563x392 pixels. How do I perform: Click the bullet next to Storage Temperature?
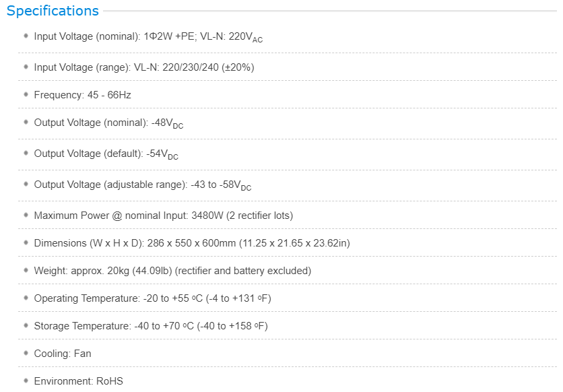pyautogui.click(x=26, y=325)
